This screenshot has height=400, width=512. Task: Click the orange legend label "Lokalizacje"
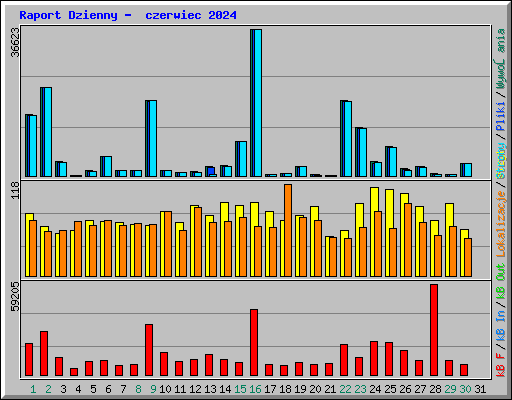[501, 224]
